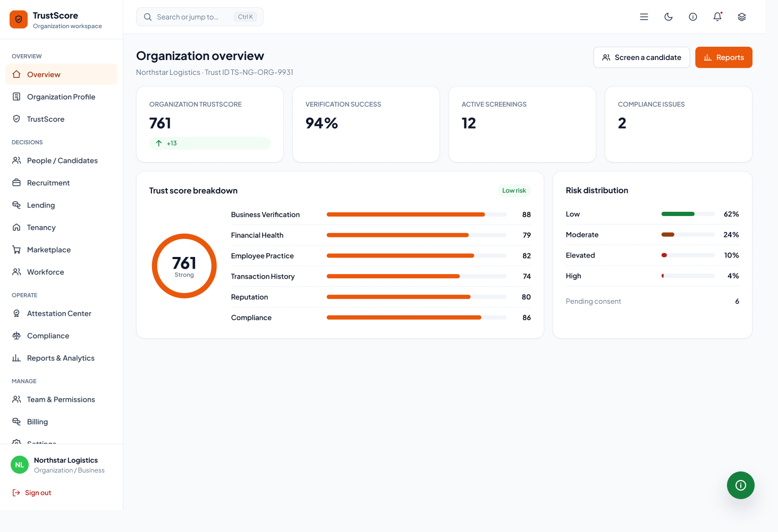Click the Marketplace cart icon

(x=16, y=250)
